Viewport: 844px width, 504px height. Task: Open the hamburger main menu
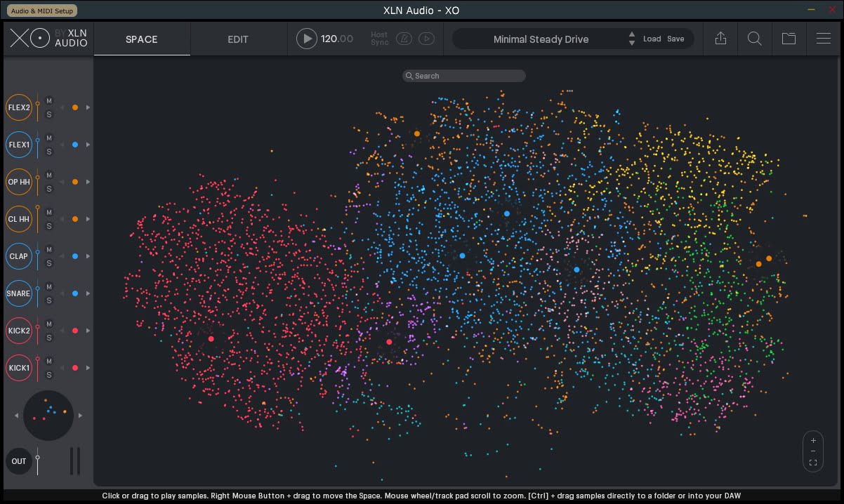[x=824, y=39]
